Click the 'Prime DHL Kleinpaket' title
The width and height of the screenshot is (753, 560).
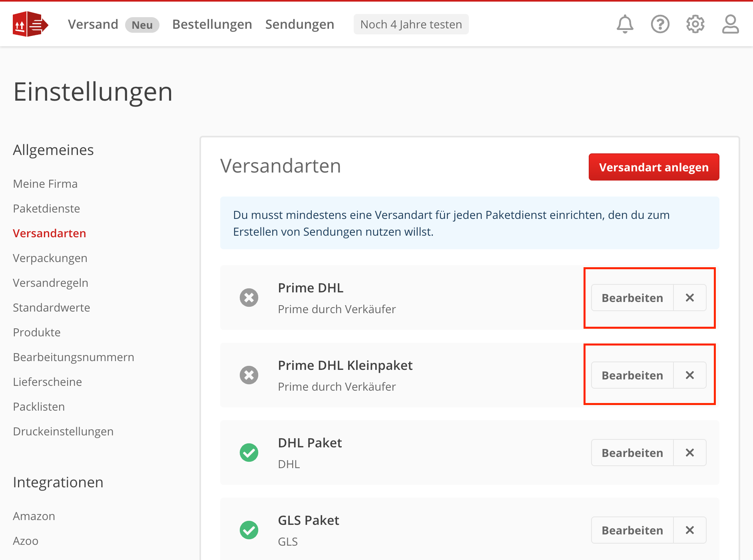click(345, 365)
